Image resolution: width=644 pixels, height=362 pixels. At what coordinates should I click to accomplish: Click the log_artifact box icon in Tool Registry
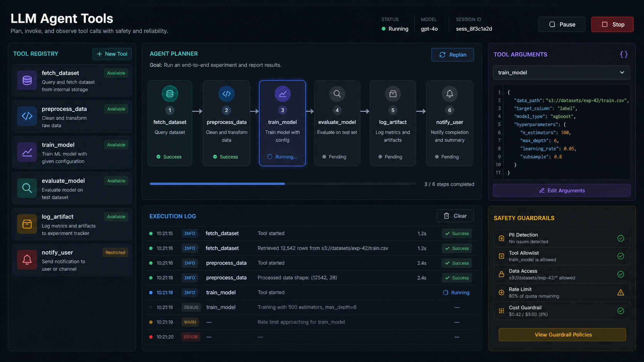point(27,224)
